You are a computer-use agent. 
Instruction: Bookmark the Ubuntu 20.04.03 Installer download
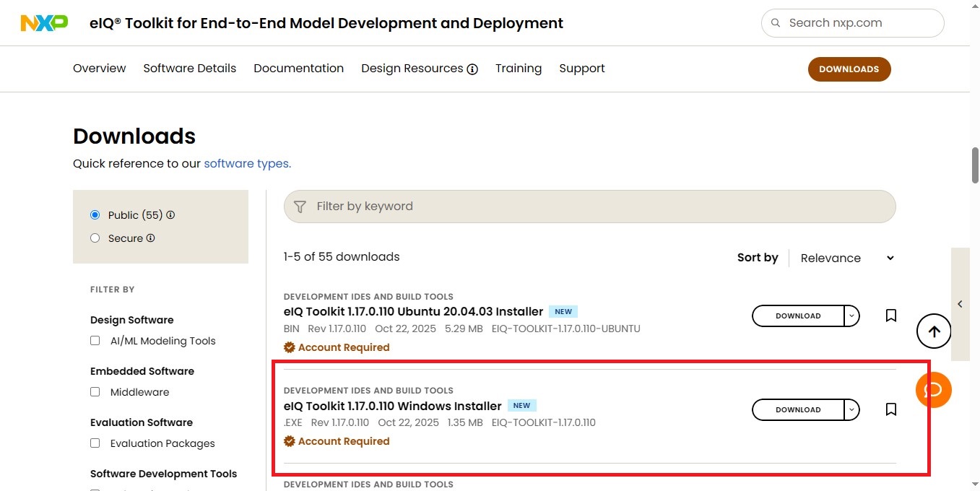[891, 316]
